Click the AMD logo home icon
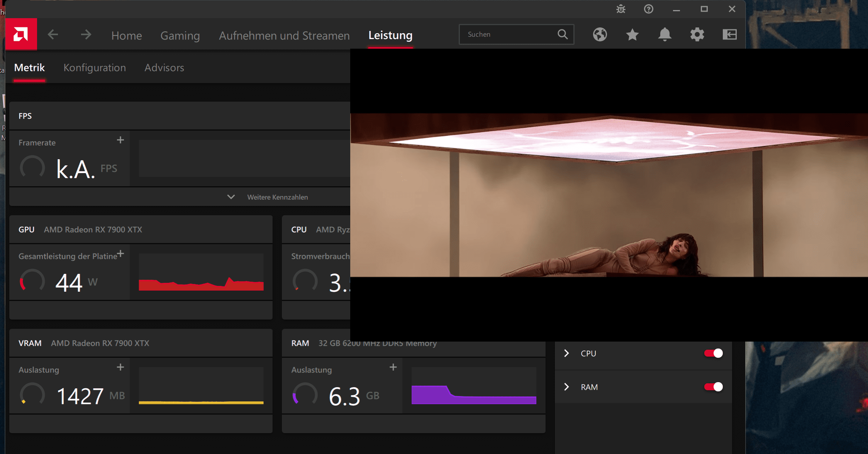Viewport: 868px width, 454px height. [21, 34]
